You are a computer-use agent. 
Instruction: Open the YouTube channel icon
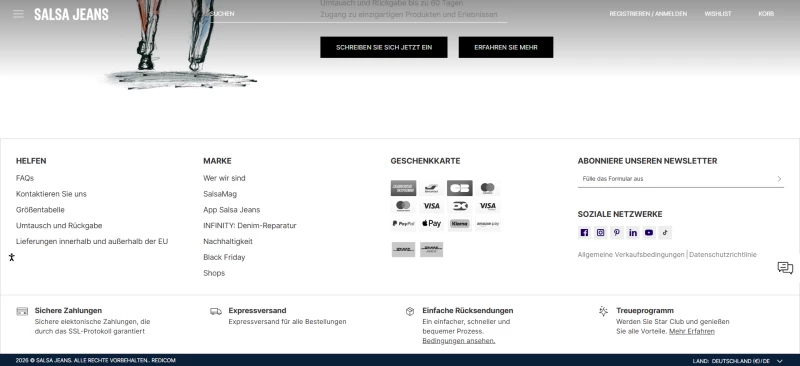648,233
